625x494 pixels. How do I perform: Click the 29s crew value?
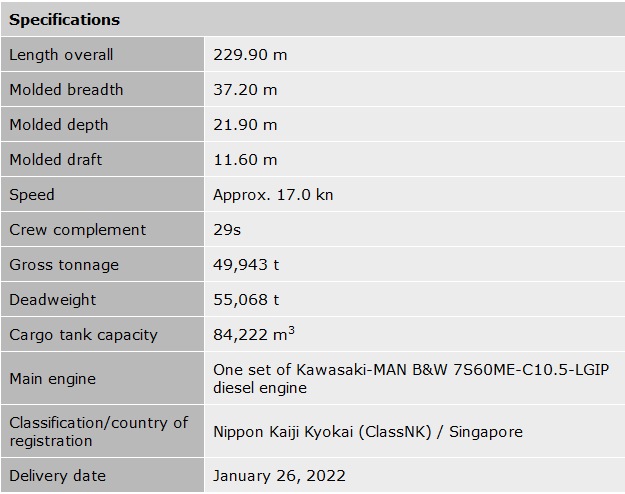[x=226, y=230]
